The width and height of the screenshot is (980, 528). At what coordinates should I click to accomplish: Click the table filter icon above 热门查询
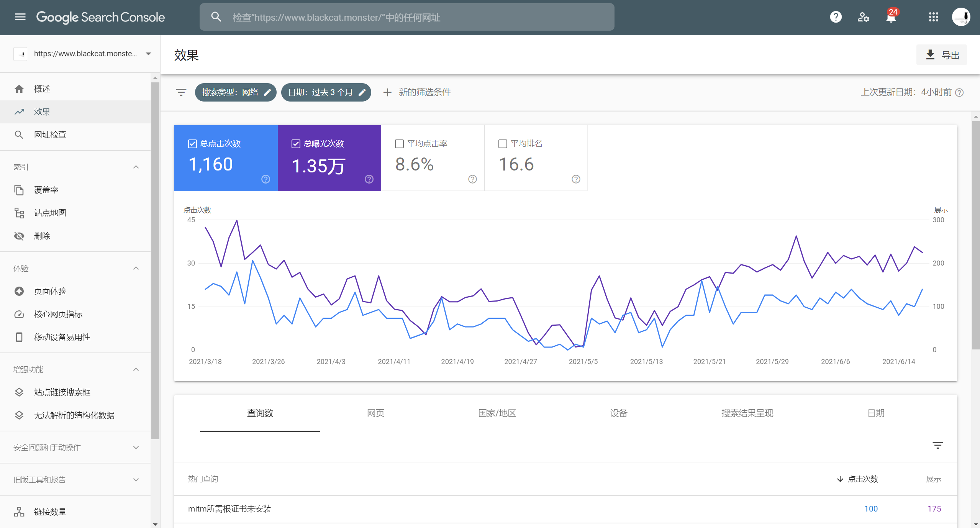point(937,445)
